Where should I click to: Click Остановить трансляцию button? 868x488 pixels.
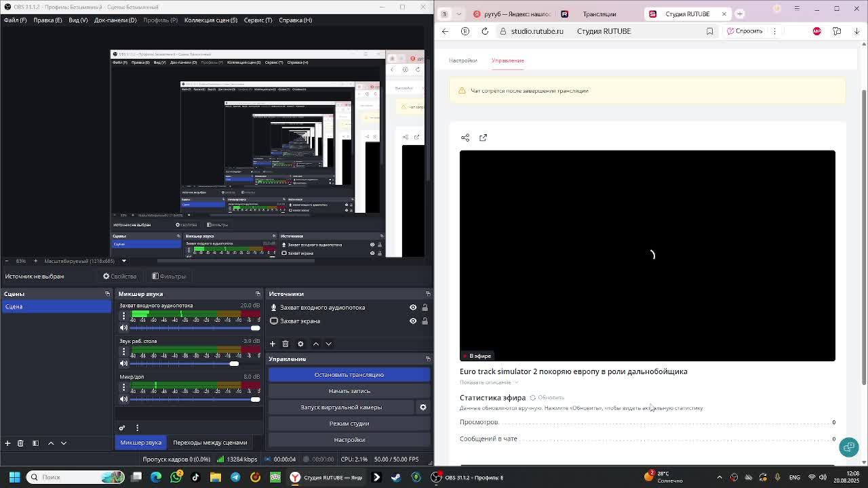[x=349, y=375]
